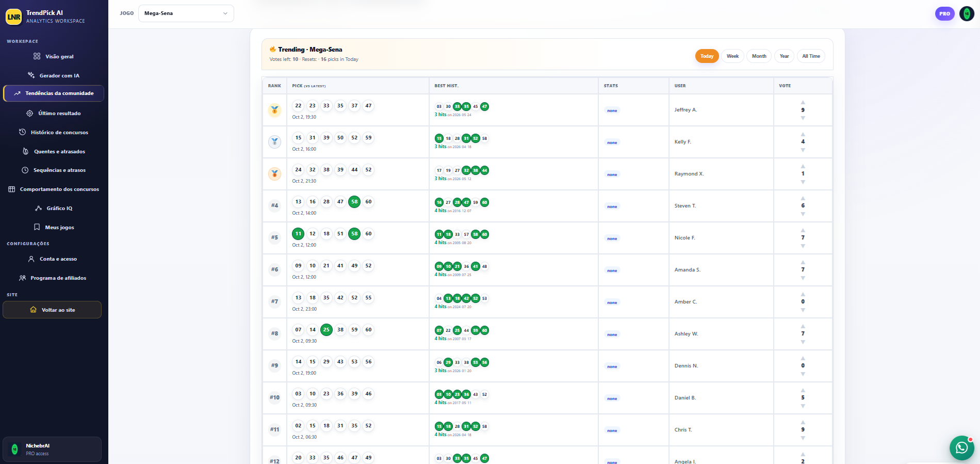Image resolution: width=980 pixels, height=464 pixels.
Task: Click the Histórico de concursos history icon
Action: coord(22,132)
